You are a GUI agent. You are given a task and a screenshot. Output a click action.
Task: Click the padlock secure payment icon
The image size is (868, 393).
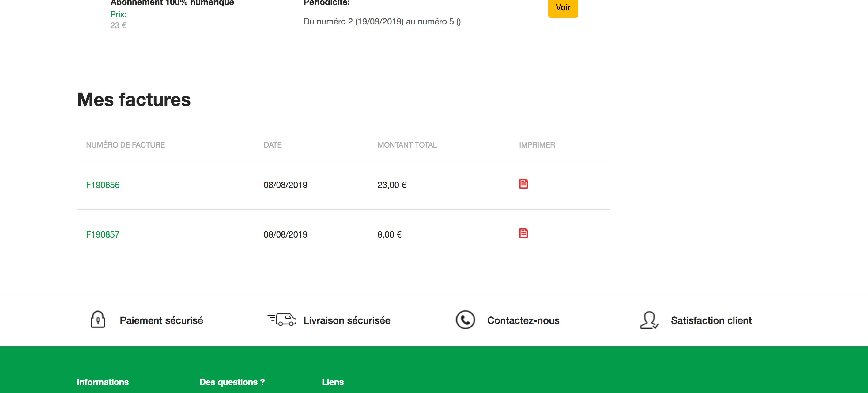[x=98, y=320]
